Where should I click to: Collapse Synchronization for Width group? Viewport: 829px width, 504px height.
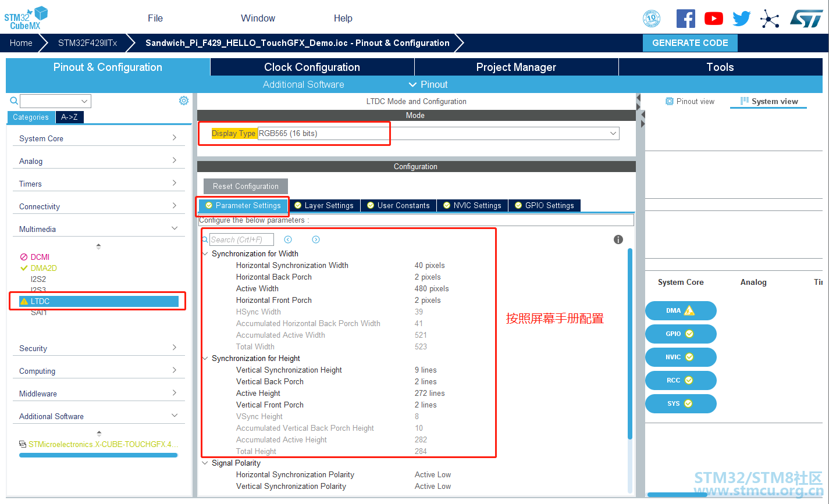[x=205, y=253]
